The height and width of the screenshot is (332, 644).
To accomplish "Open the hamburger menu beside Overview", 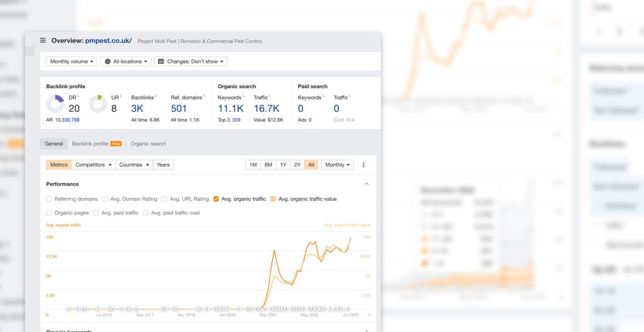I will [43, 40].
